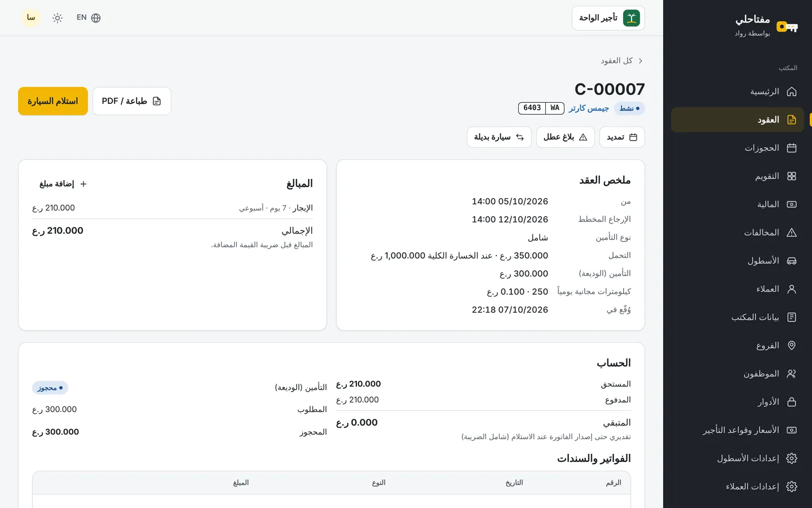The width and height of the screenshot is (812, 508).
Task: Click the yellow استلام السيارة button
Action: pos(53,101)
